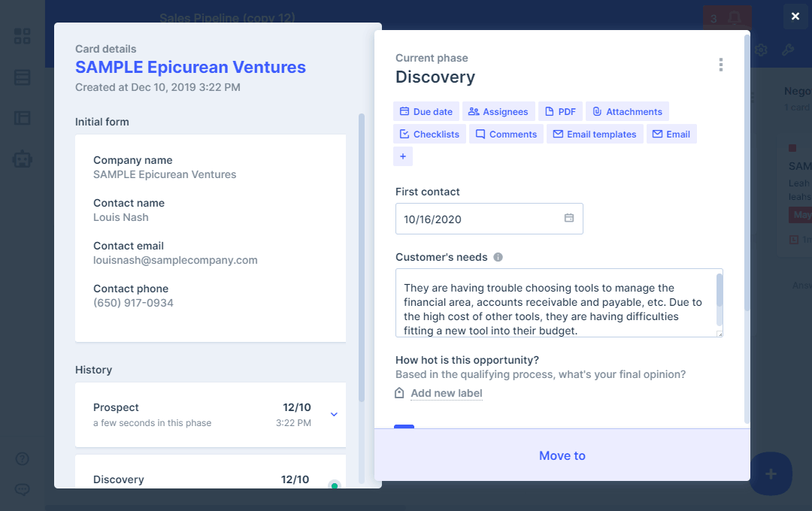Click the First contact date field
The image size is (812, 511).
point(481,219)
